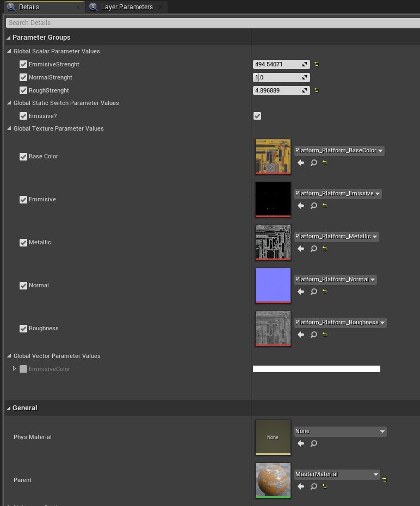420x506 pixels.
Task: Switch to the Layer Parameters tab
Action: click(126, 7)
